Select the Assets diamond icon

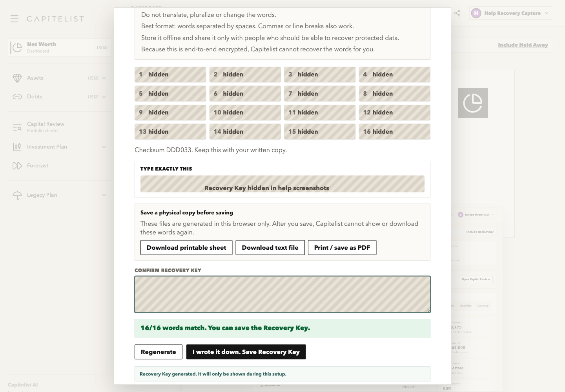click(x=17, y=78)
